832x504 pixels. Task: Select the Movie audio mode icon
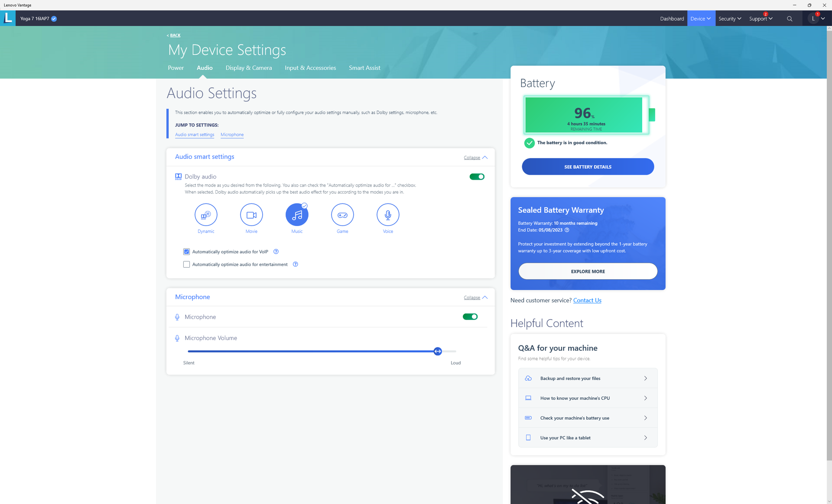[x=251, y=215]
